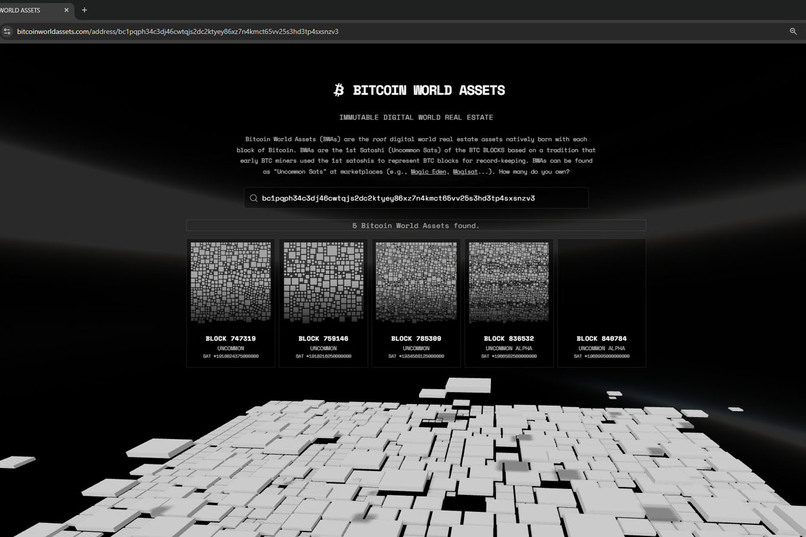Click into the wallet address search field
Viewport: 806px width, 537px height.
[x=416, y=198]
